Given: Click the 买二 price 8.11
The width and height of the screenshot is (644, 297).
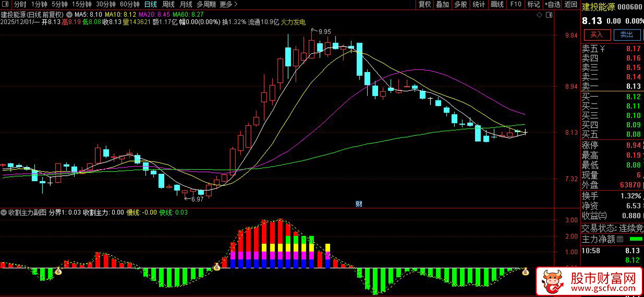Looking at the screenshot, I should pos(633,106).
